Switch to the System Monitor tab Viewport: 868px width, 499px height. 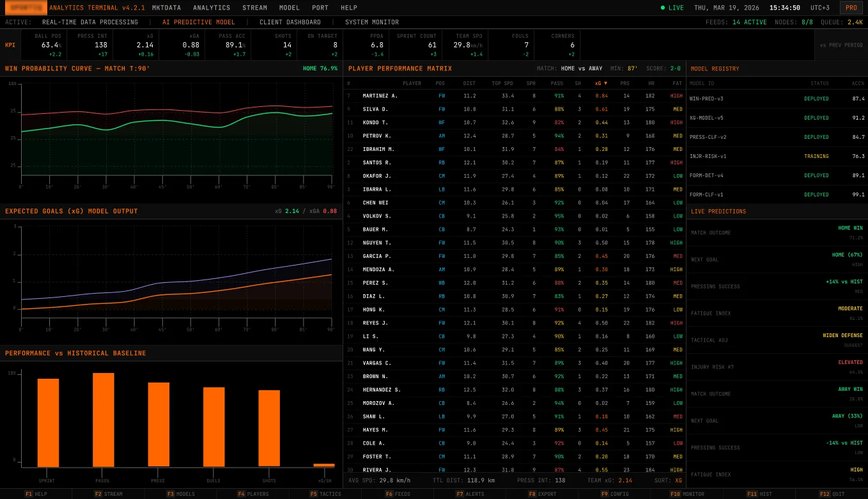[x=372, y=22]
